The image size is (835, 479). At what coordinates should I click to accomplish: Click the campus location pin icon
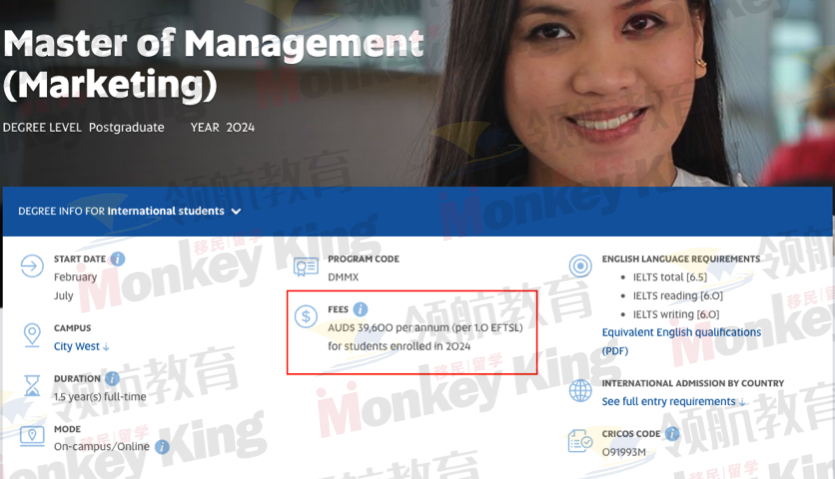(32, 335)
